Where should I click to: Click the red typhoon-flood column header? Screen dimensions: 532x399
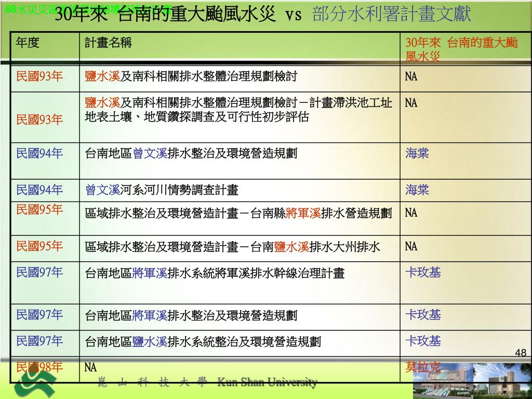[461, 49]
